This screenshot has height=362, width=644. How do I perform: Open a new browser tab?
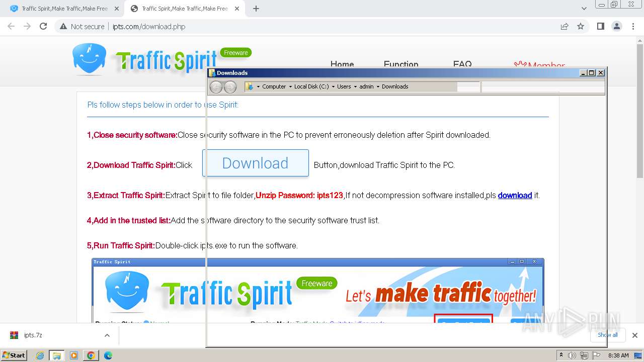click(x=256, y=9)
